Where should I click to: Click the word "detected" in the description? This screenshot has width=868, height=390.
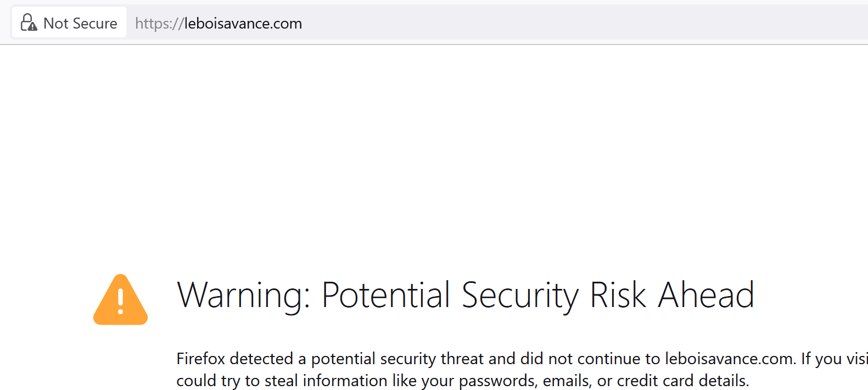coord(261,359)
